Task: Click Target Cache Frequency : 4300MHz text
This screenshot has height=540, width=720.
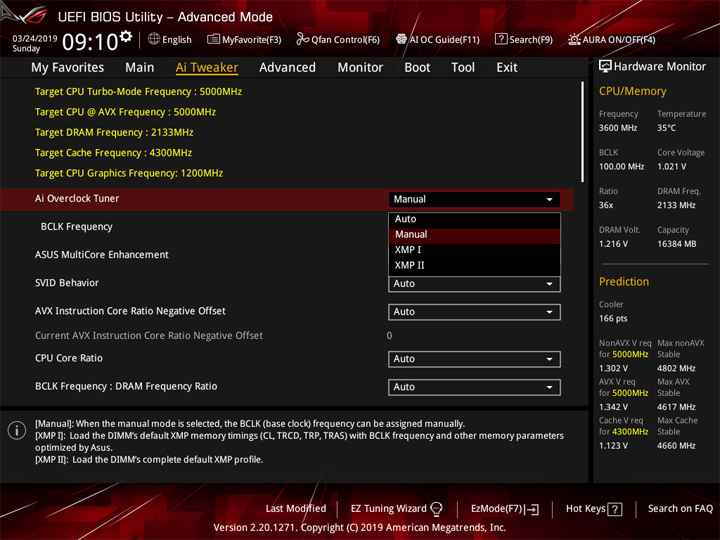Action: [113, 152]
